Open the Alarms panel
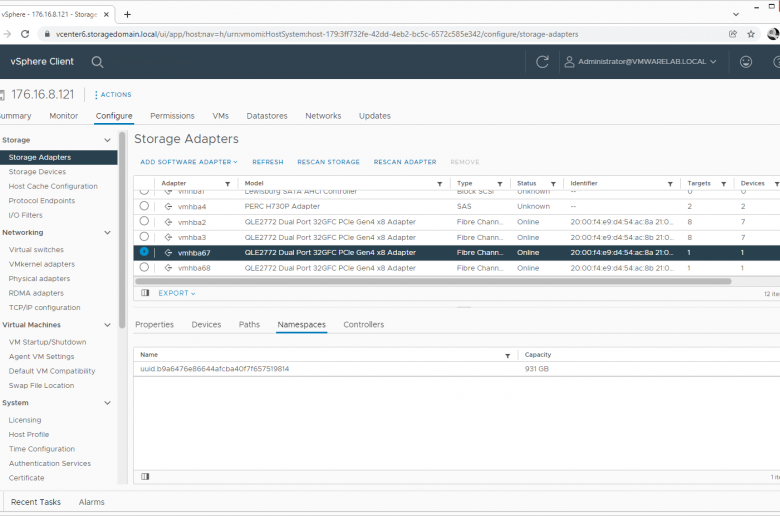This screenshot has width=780, height=516. [92, 502]
